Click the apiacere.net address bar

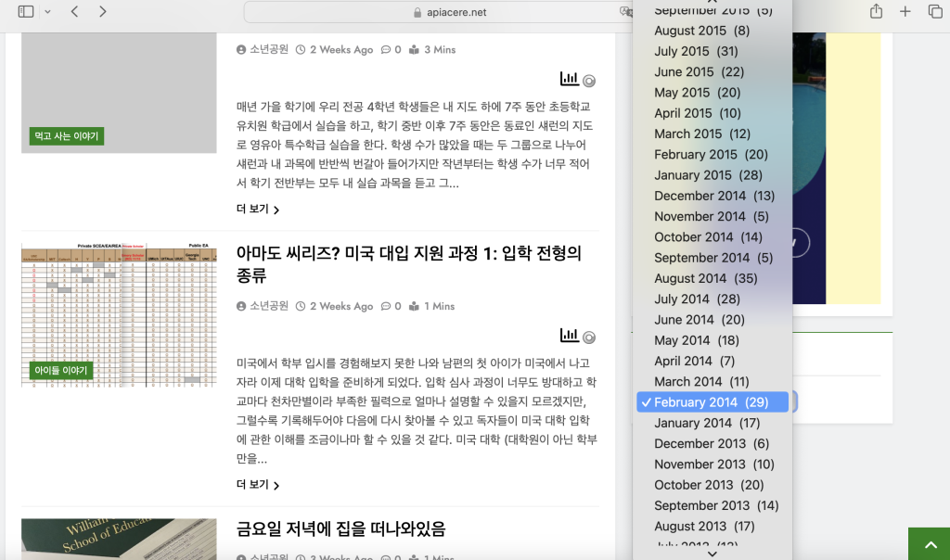click(x=436, y=12)
